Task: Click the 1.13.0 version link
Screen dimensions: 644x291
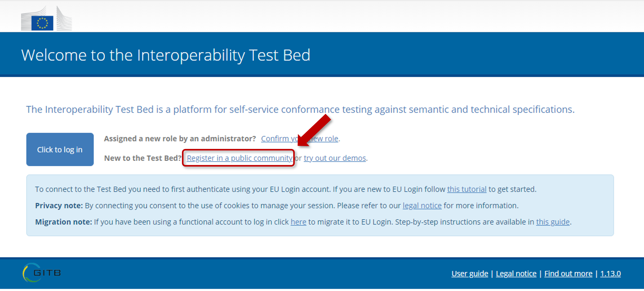Action: [x=610, y=274]
